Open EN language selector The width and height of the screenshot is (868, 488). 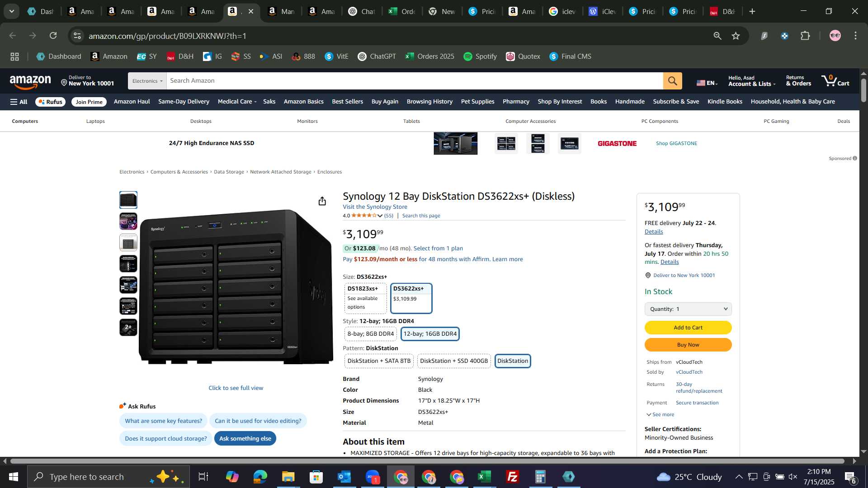[707, 83]
